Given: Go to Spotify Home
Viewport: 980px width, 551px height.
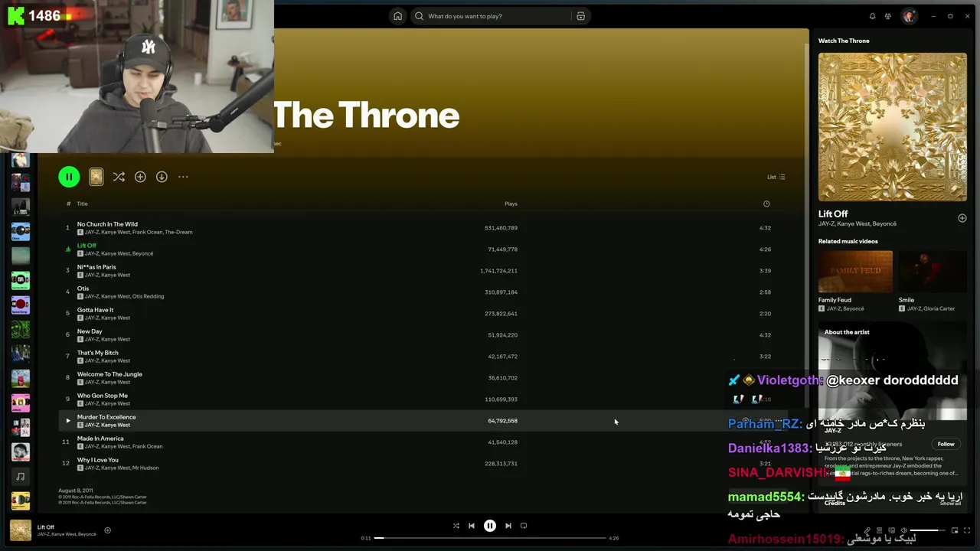Looking at the screenshot, I should (x=397, y=16).
